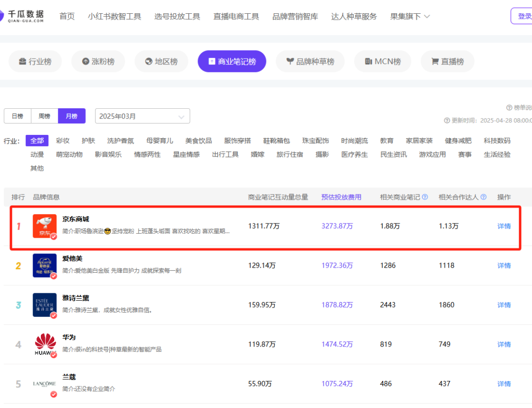Expand the 果集旗下 menu
The image size is (532, 408).
(x=410, y=16)
